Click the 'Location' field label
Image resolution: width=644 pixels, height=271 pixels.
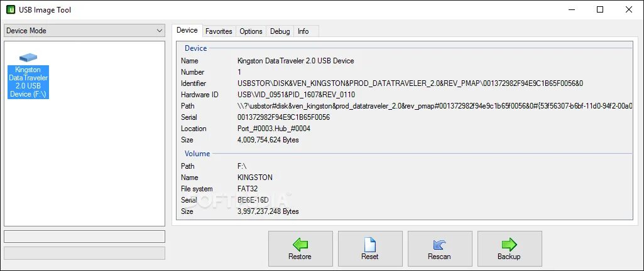click(194, 129)
